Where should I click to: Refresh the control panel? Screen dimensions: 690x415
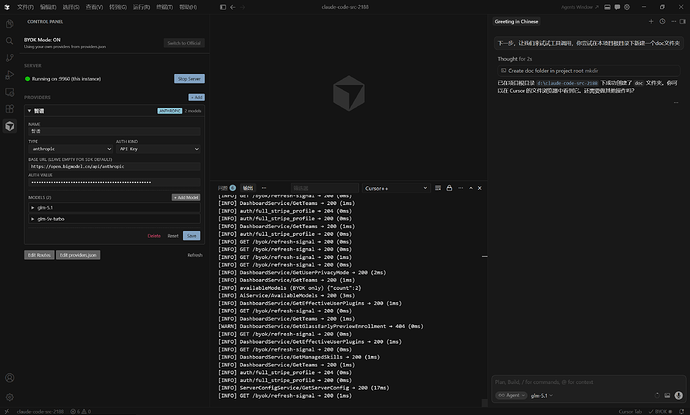pos(195,255)
